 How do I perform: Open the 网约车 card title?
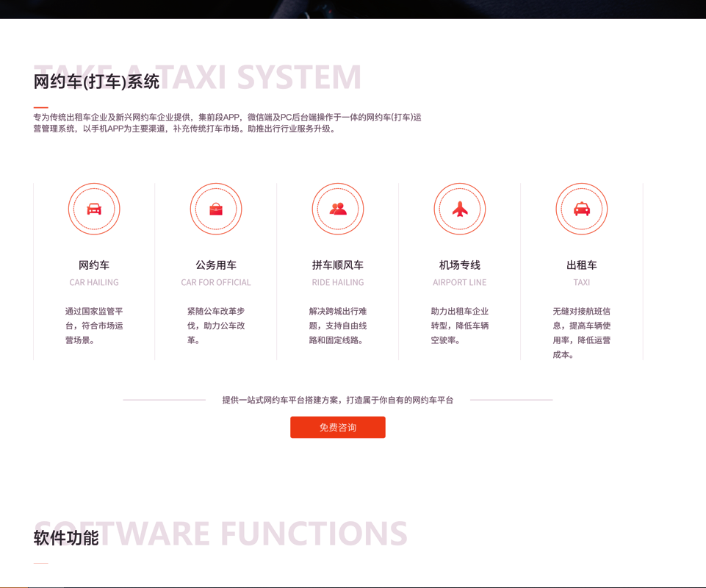coord(94,265)
